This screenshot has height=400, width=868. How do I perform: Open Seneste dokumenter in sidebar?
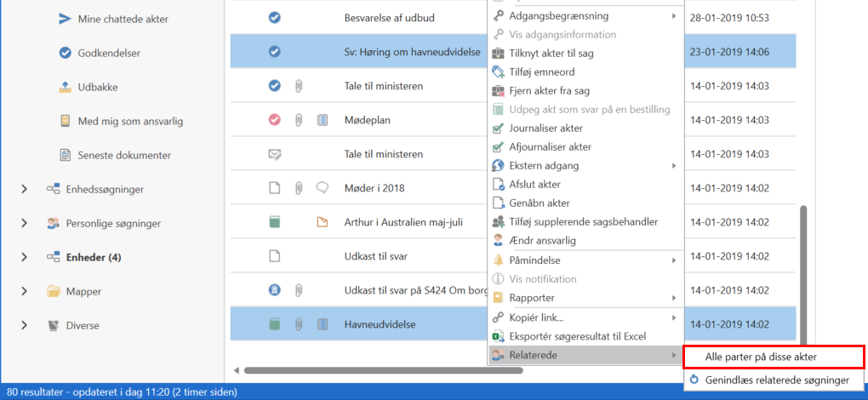point(124,155)
